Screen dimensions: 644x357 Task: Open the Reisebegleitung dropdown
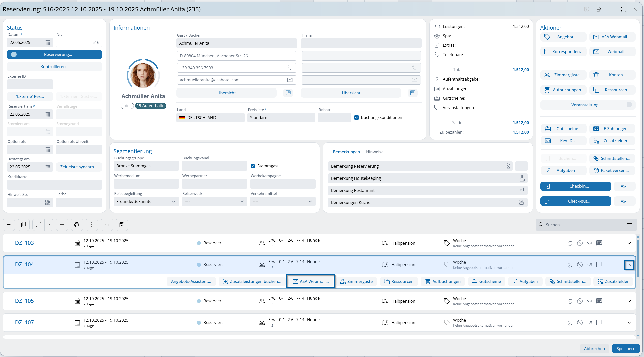coord(146,201)
